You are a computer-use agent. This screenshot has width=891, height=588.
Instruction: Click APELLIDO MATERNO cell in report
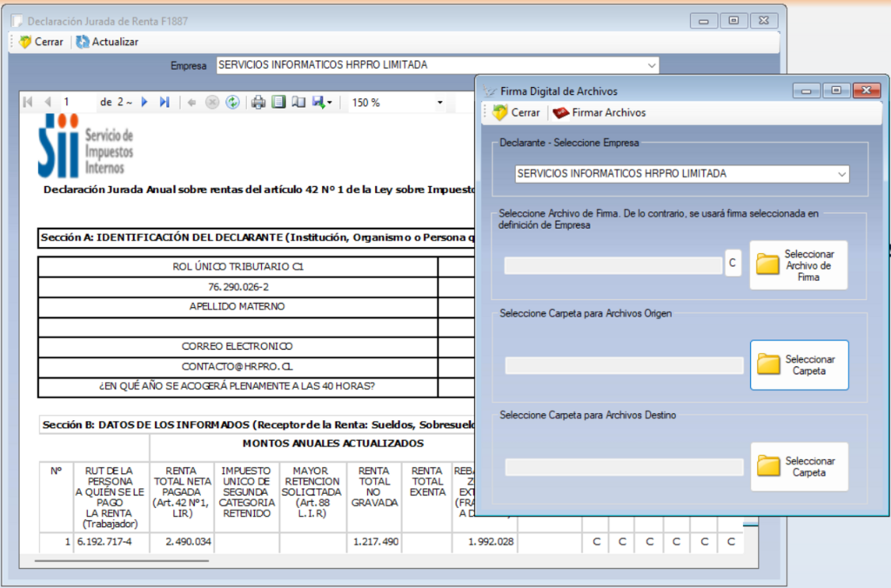[x=238, y=307]
